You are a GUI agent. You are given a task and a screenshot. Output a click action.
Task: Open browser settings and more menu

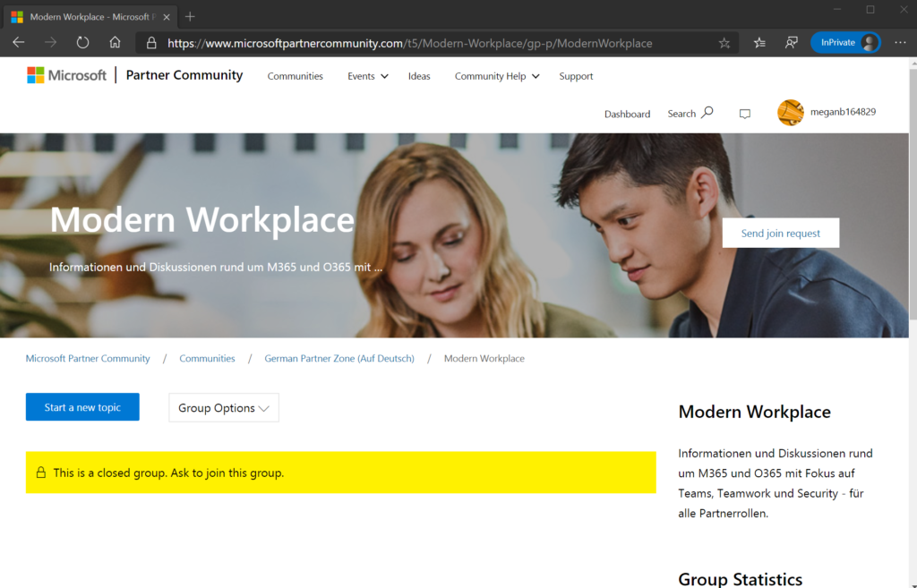(x=901, y=43)
